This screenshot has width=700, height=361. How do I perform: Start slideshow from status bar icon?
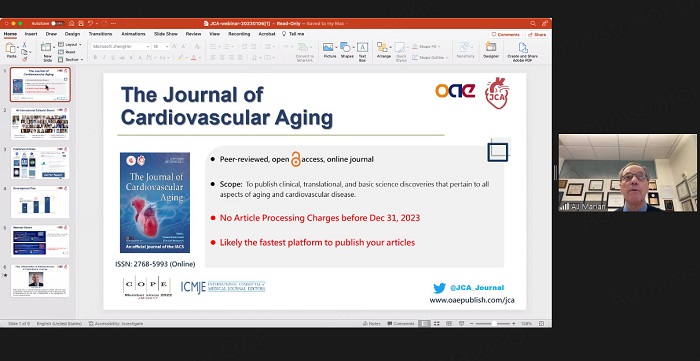461,324
